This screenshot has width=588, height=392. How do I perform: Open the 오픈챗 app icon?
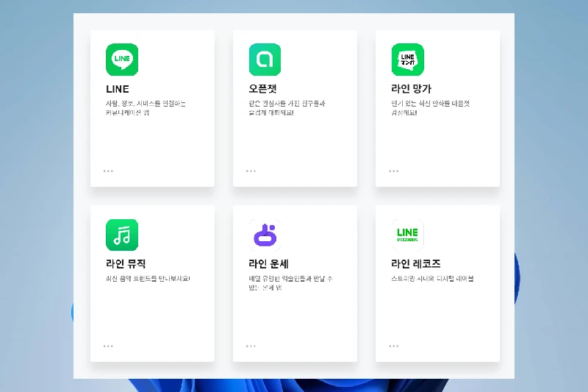coord(265,60)
